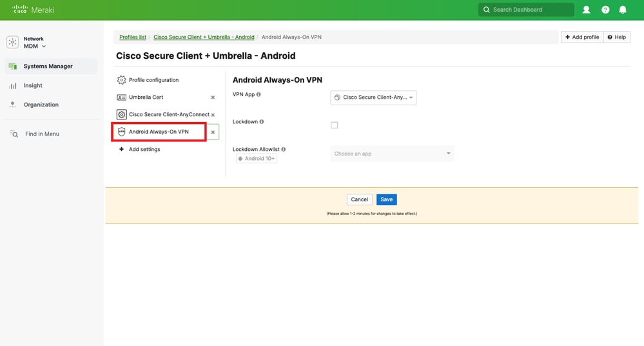The width and height of the screenshot is (644, 346).
Task: Open the user account icon
Action: click(586, 10)
